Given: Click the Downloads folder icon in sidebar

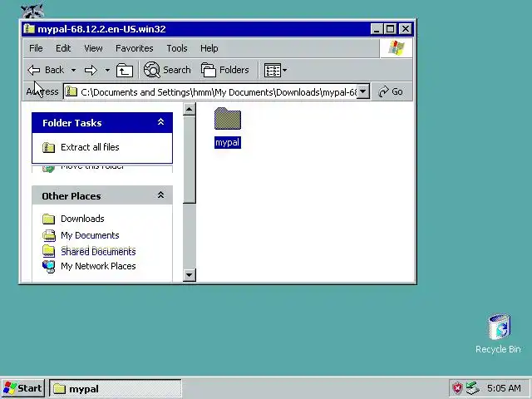Looking at the screenshot, I should point(48,219).
